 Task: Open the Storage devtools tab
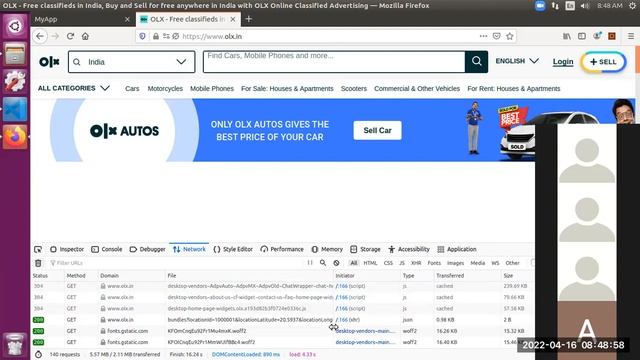[x=365, y=249]
